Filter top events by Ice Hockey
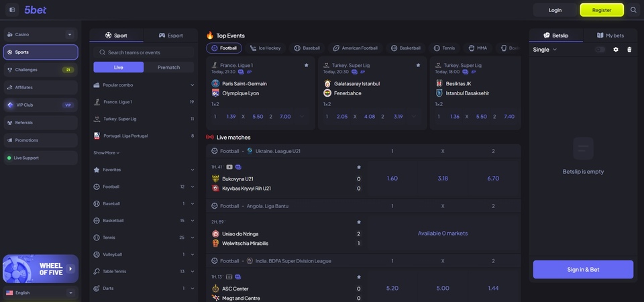Screen dimensions: 644x302 click(x=266, y=48)
